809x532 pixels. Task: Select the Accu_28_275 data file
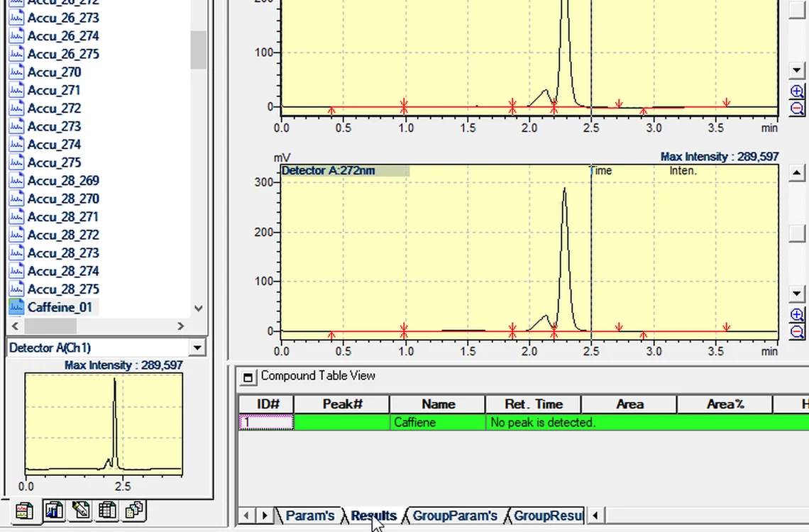click(x=63, y=289)
